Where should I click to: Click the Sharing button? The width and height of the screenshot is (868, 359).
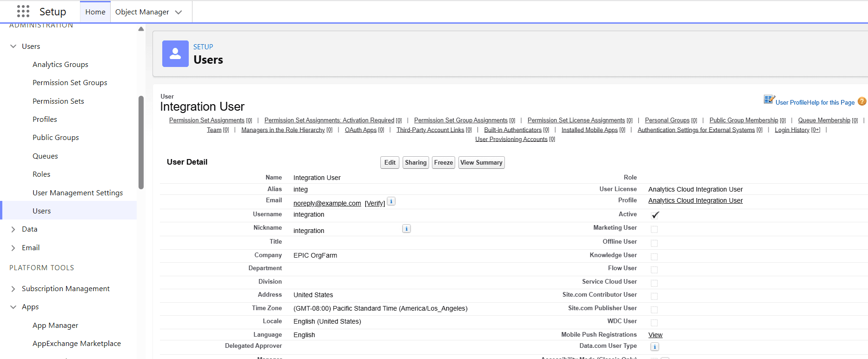pos(416,162)
